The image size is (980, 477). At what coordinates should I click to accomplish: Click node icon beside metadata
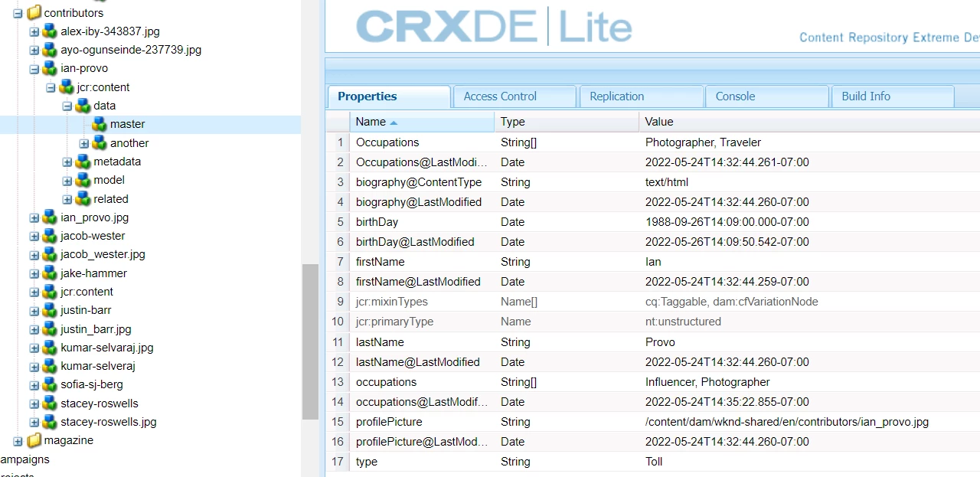tap(83, 162)
